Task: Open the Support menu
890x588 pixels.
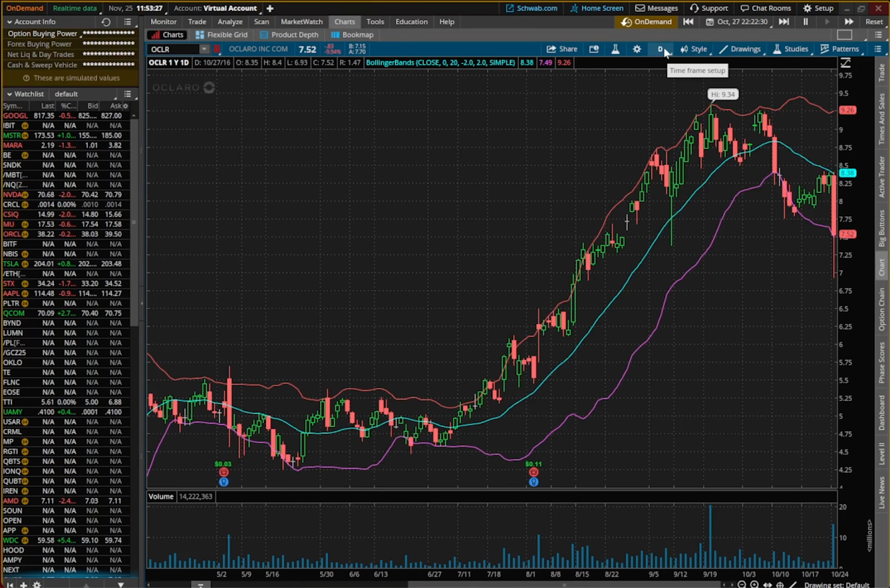Action: (709, 8)
